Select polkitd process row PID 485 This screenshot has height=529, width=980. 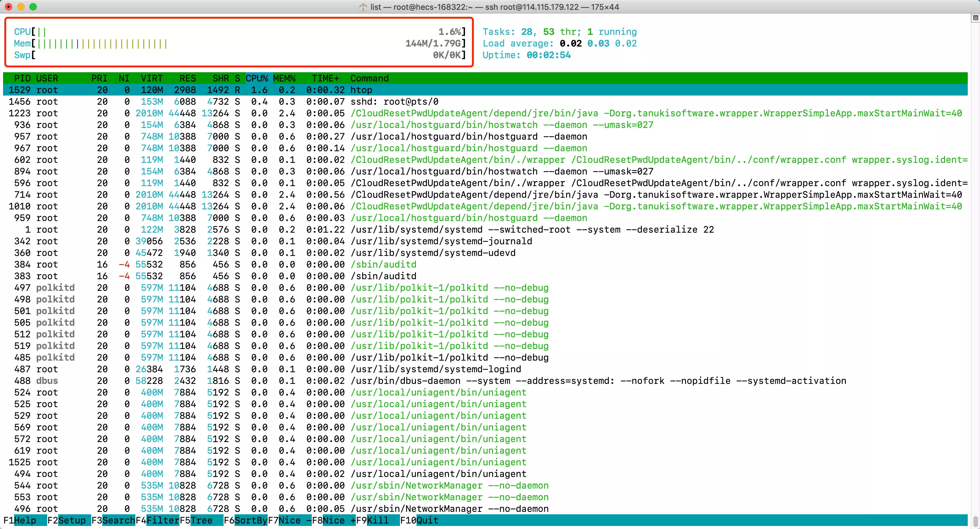(x=485, y=358)
